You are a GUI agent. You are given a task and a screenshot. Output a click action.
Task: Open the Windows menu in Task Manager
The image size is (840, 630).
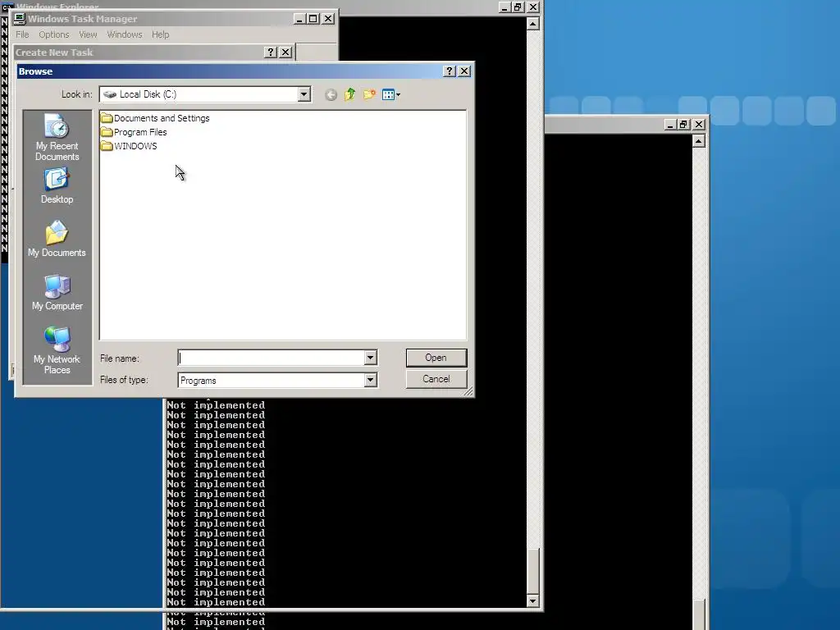pyautogui.click(x=125, y=34)
